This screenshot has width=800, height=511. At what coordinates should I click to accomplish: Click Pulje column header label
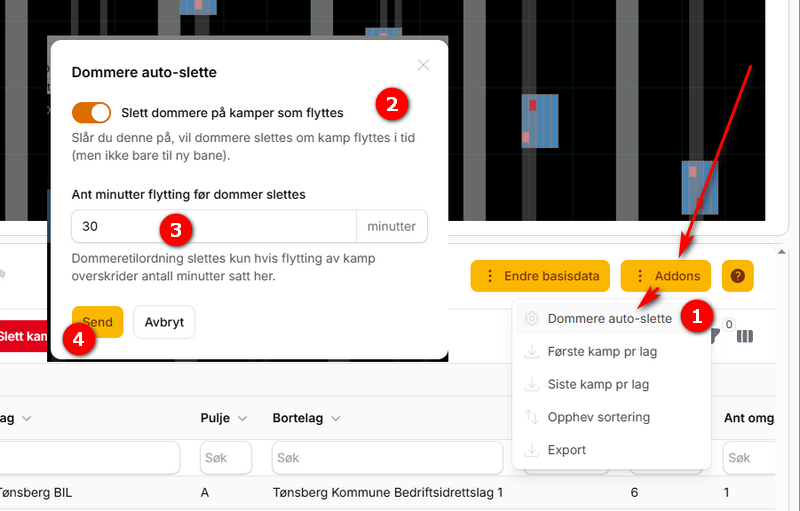(x=215, y=418)
